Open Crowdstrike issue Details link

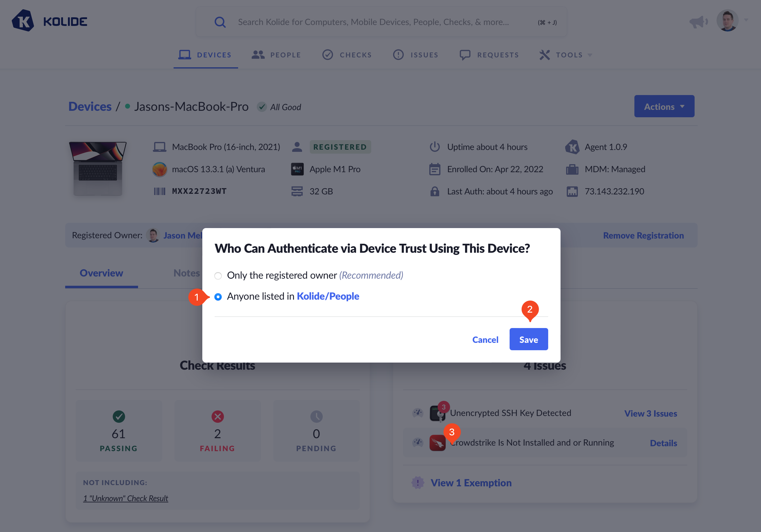coord(663,443)
